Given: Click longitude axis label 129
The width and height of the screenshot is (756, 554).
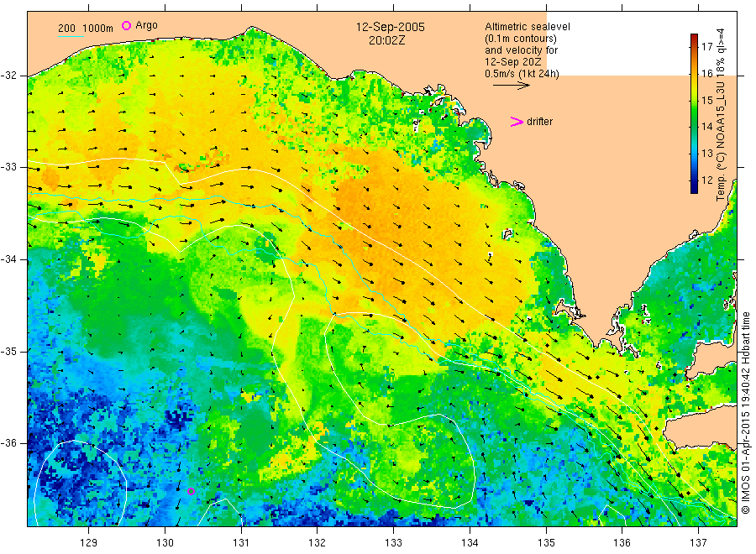Looking at the screenshot, I should point(89,543).
